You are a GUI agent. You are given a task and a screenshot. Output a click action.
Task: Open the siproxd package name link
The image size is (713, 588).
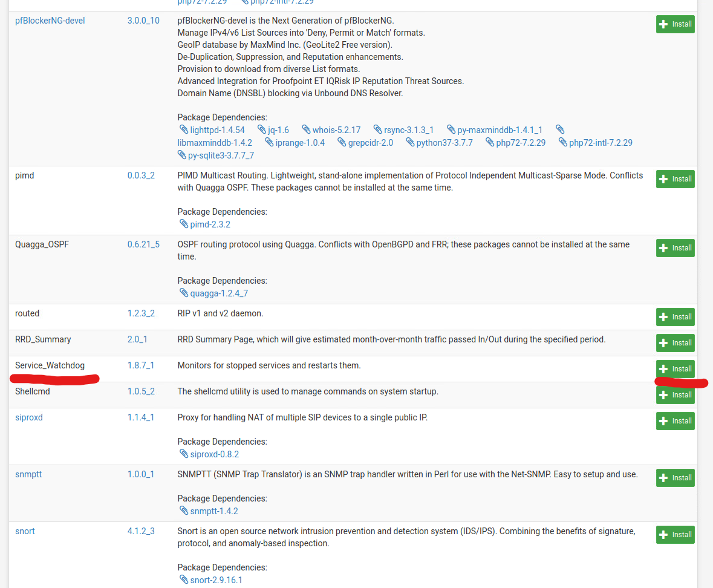coord(28,417)
